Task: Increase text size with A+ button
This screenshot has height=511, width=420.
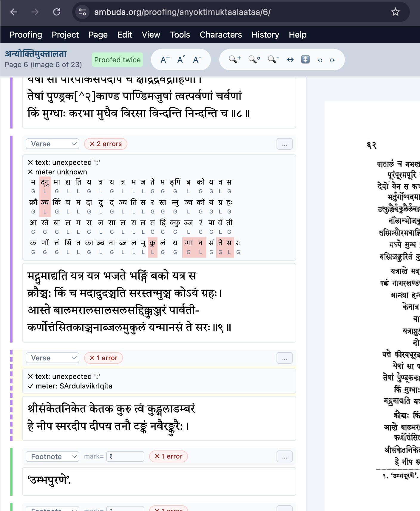Action: (x=165, y=60)
